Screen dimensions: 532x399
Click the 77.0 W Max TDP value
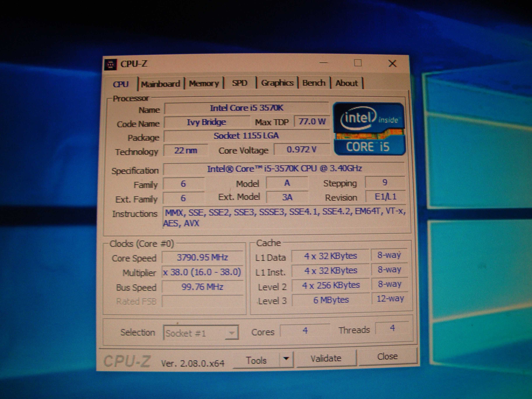(x=312, y=121)
